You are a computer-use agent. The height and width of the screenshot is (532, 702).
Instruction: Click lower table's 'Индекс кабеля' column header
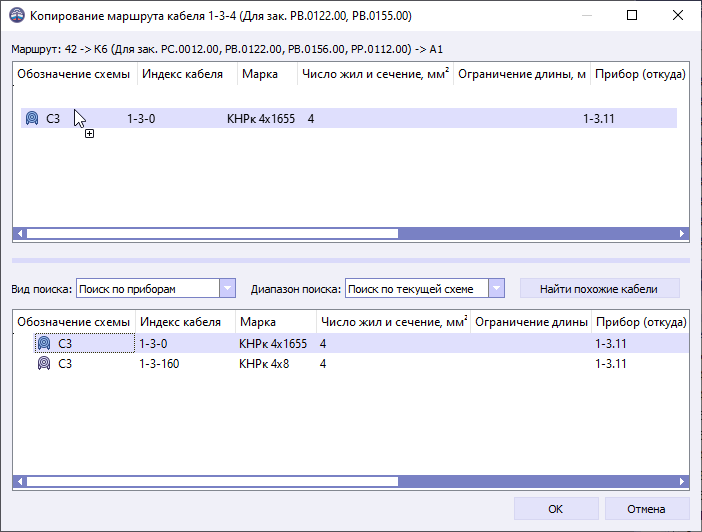pyautogui.click(x=185, y=322)
